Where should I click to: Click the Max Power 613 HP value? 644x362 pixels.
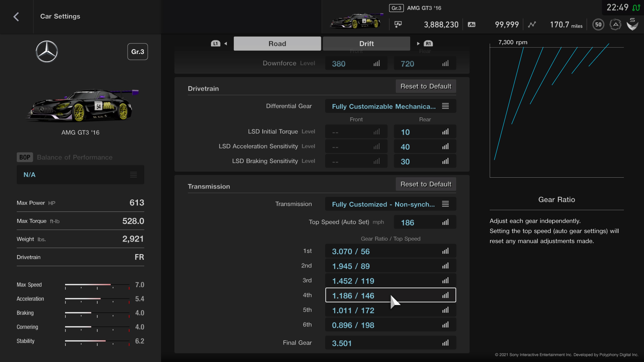pos(137,203)
